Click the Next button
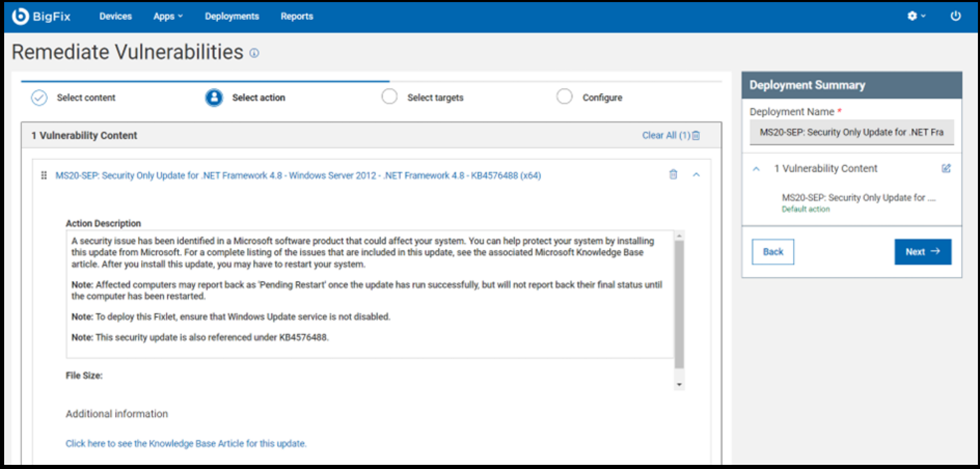This screenshot has width=980, height=469. tap(923, 252)
